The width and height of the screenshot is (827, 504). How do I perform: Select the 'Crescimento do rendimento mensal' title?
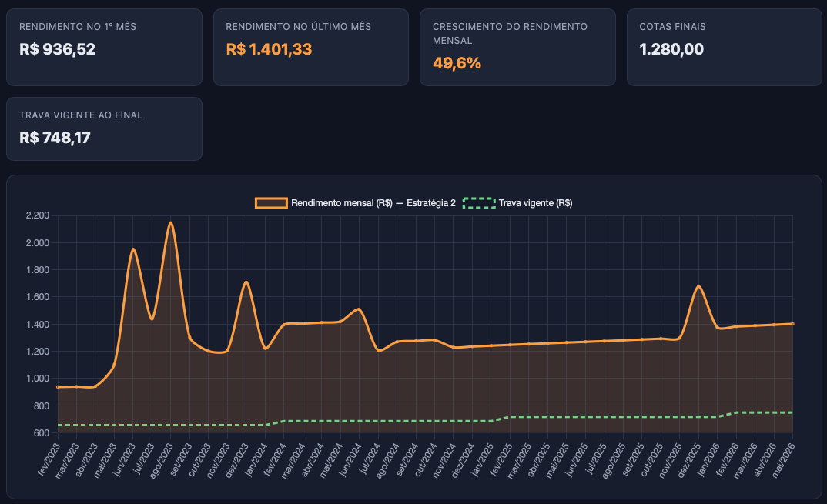(x=510, y=33)
